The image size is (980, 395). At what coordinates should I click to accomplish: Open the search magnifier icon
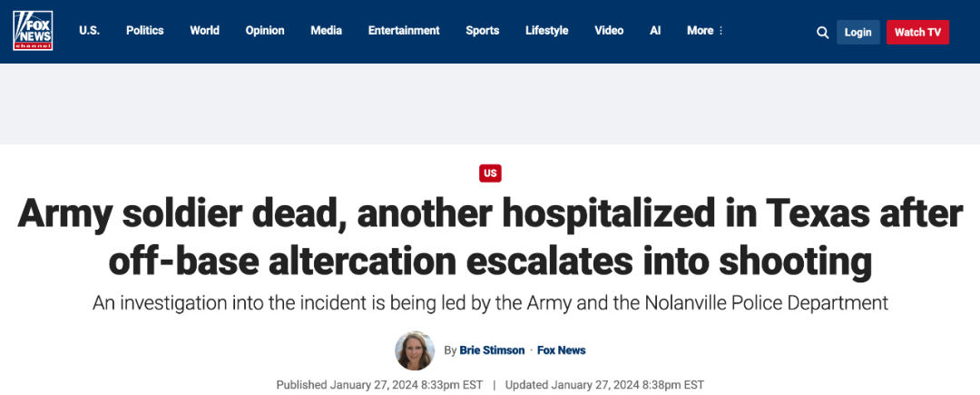(822, 33)
